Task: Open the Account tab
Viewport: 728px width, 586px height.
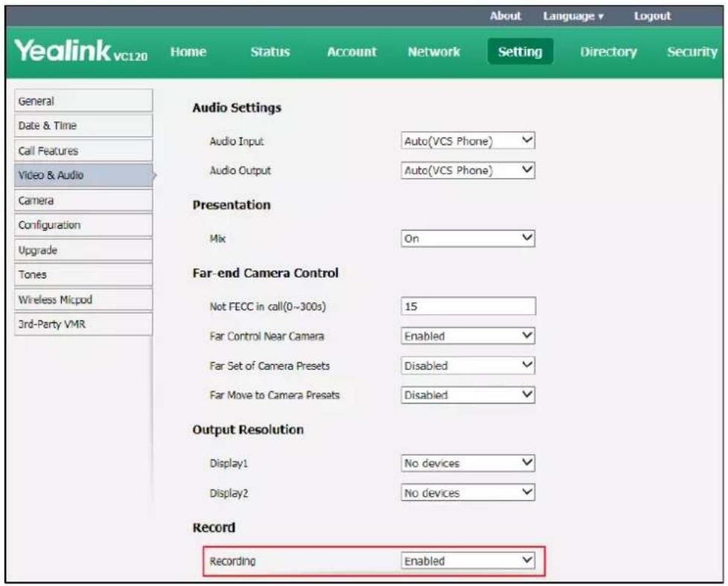Action: pos(351,51)
